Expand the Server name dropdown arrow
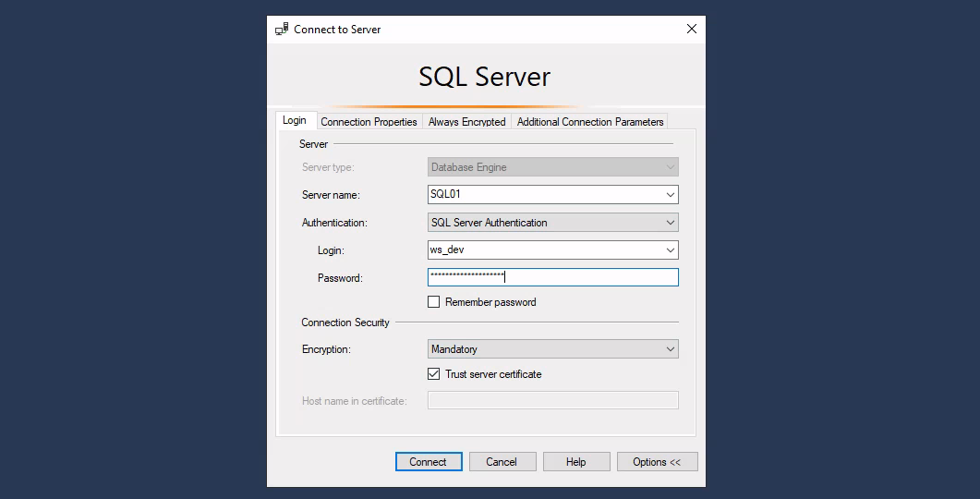The image size is (980, 499). [671, 194]
